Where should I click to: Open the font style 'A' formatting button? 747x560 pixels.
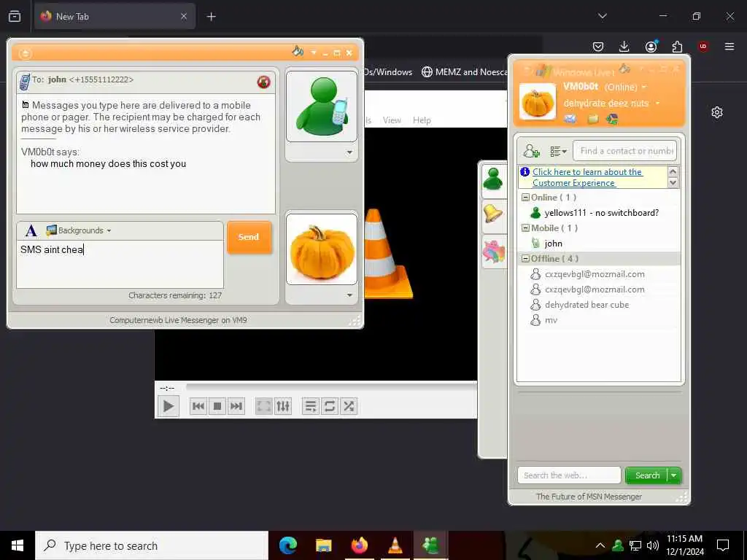tap(31, 231)
